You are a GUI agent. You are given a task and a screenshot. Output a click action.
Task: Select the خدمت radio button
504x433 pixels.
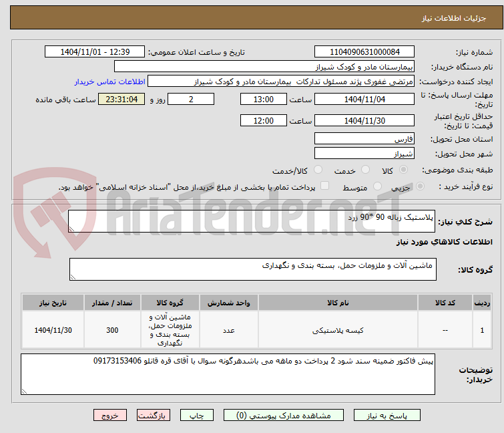365,170
